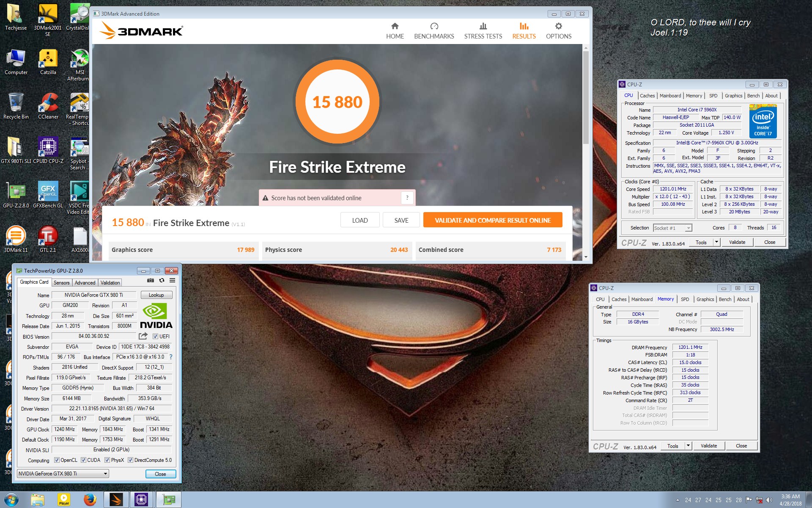812x508 pixels.
Task: Click Validate in the Memory CPU-Z window
Action: [709, 446]
